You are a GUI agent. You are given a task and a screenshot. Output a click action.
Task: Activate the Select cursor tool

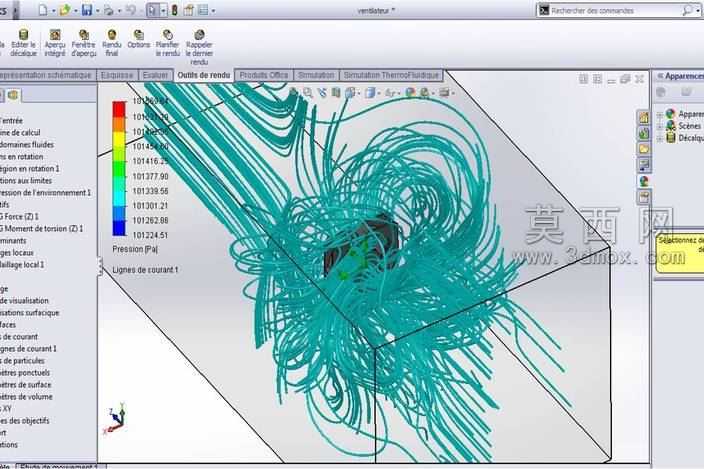pos(153,10)
